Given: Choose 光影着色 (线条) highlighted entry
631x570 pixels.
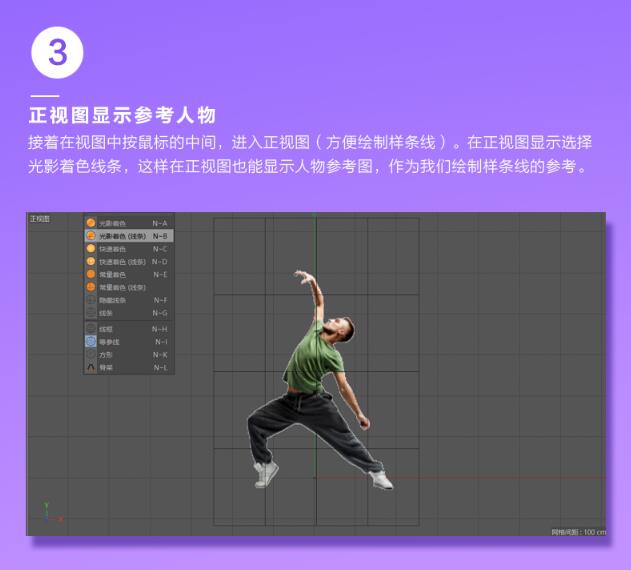Looking at the screenshot, I should pos(129,236).
